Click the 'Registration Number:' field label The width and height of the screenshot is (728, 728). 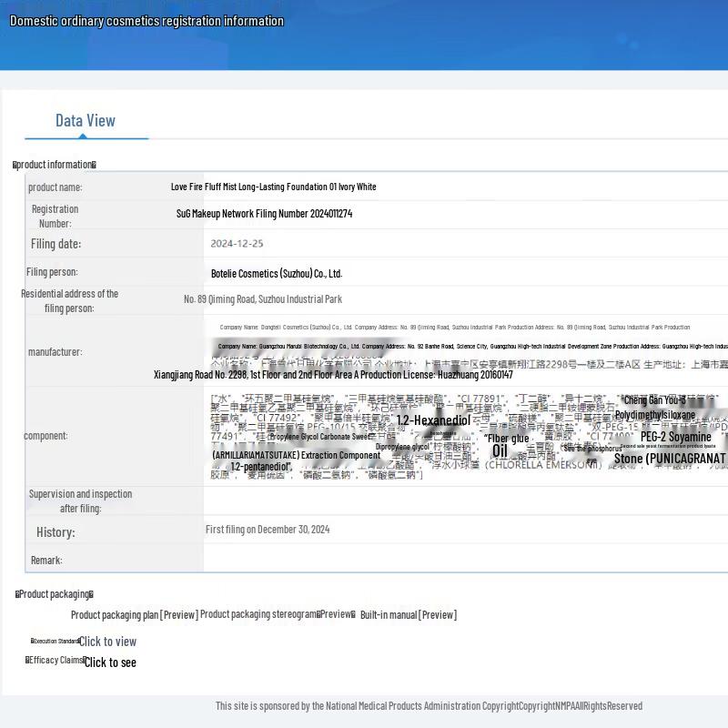pyautogui.click(x=56, y=216)
